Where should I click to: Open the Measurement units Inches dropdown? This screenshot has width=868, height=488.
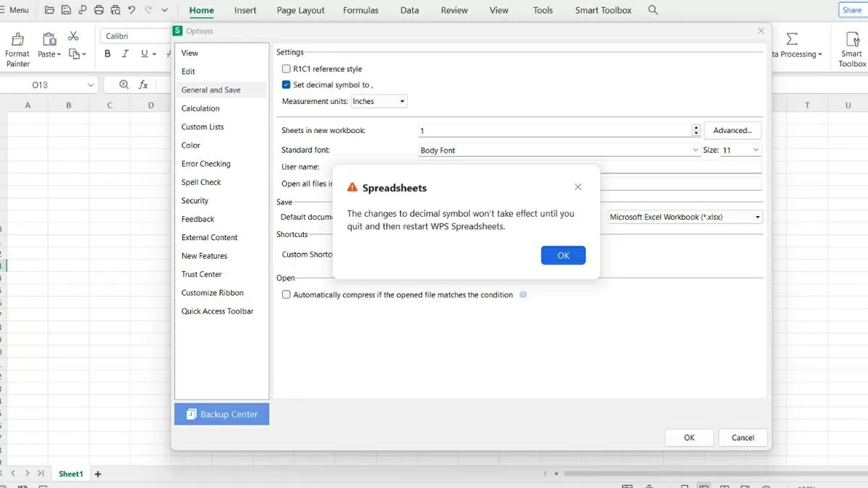tap(379, 101)
